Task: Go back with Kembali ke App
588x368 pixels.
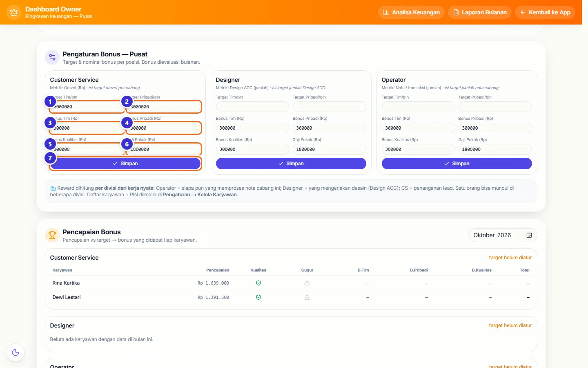Action: point(545,12)
